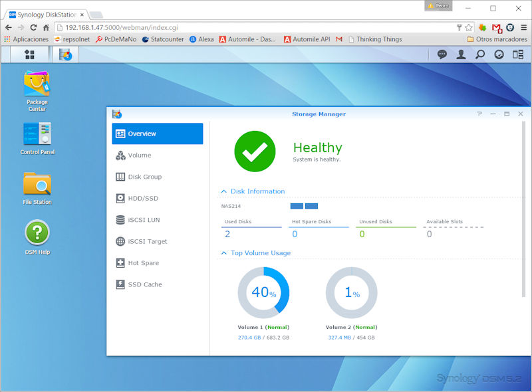Go to the Hot Spare section
Screen dimensions: 532x392
pos(158,263)
